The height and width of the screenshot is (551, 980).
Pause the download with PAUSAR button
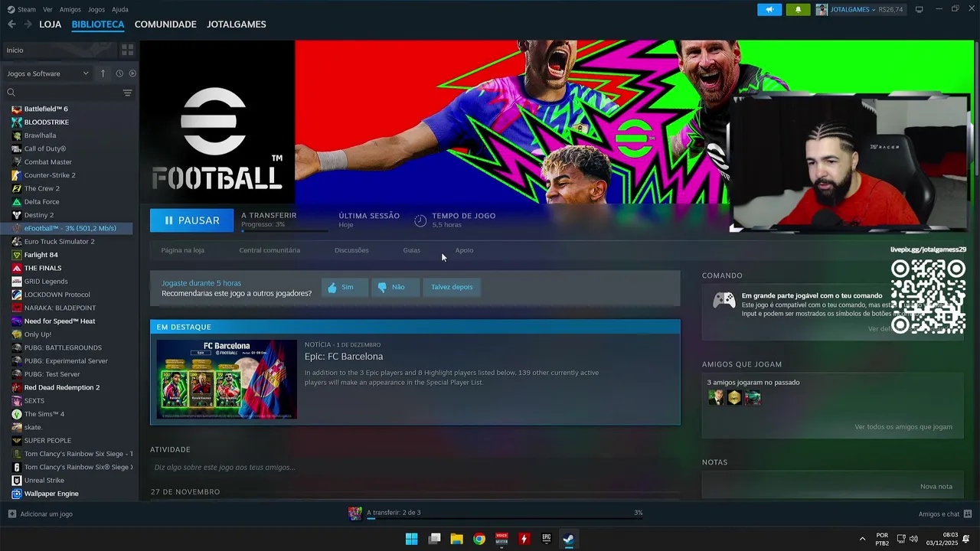191,220
